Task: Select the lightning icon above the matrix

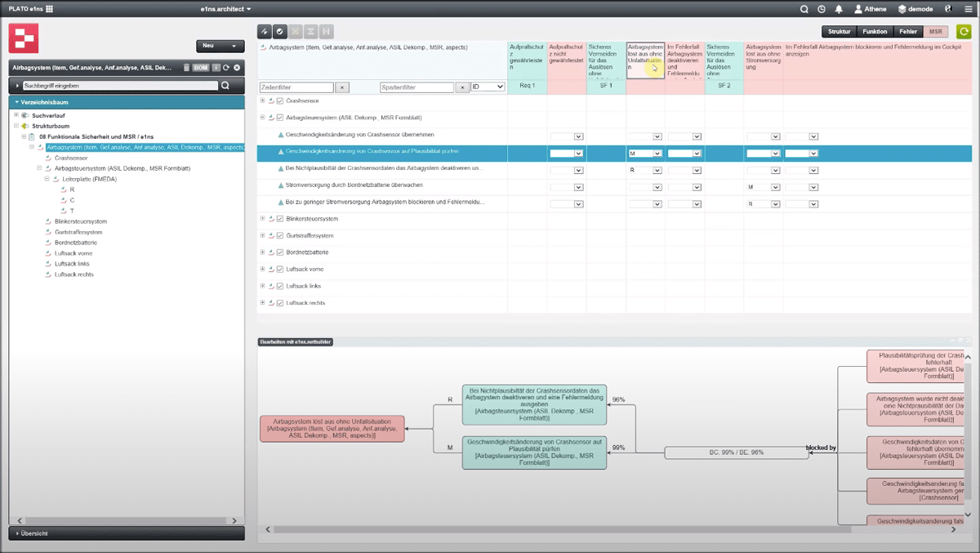Action: pos(265,31)
